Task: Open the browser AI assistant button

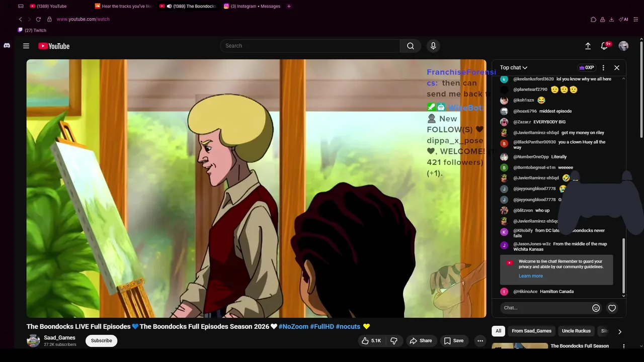Action: 624,19
